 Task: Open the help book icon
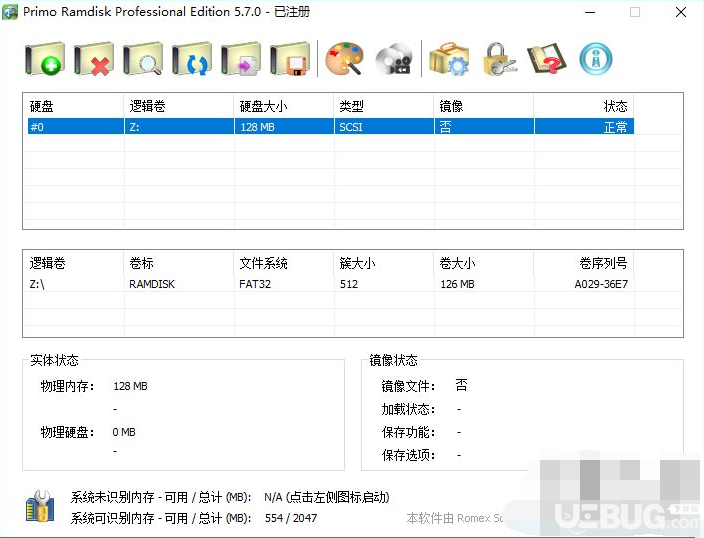click(547, 59)
